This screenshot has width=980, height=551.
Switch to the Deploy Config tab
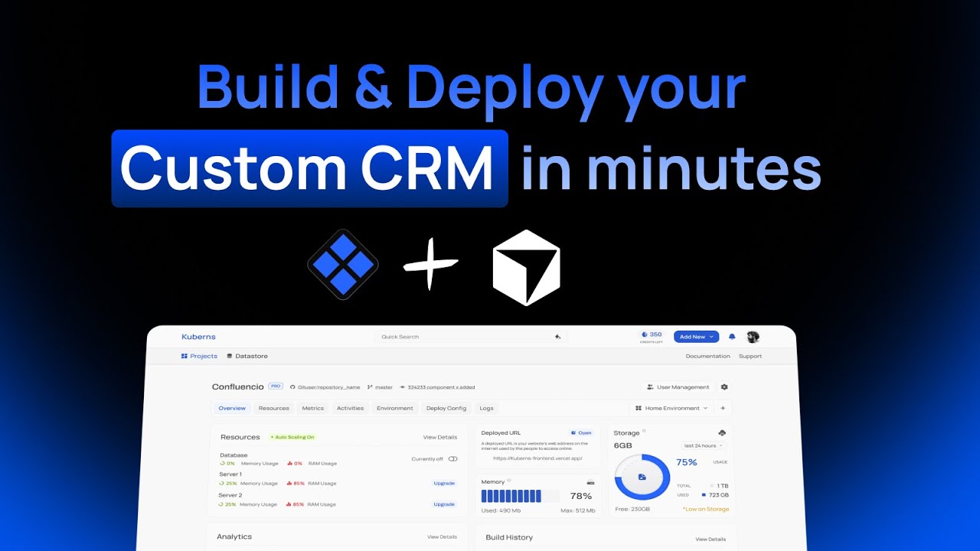446,408
